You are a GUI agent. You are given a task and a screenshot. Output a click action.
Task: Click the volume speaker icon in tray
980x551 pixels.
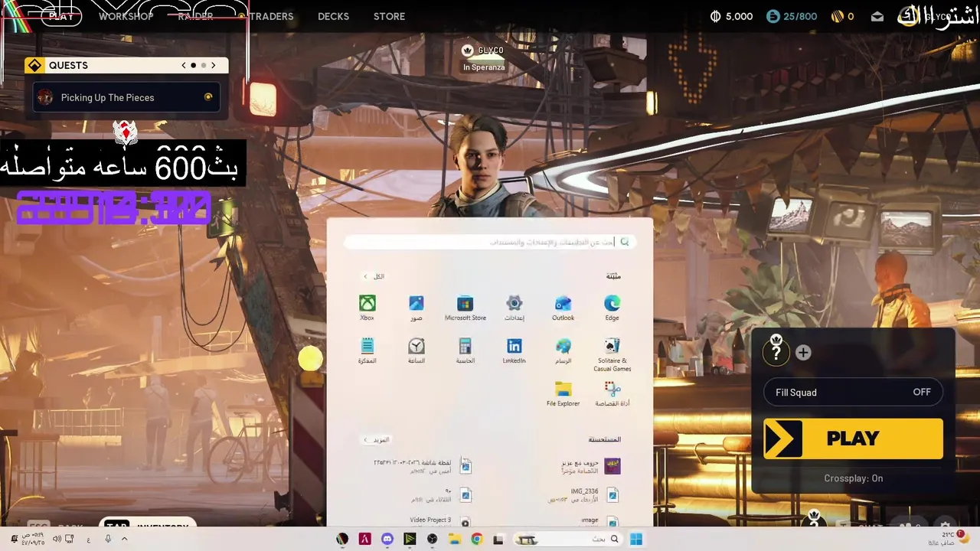point(57,539)
